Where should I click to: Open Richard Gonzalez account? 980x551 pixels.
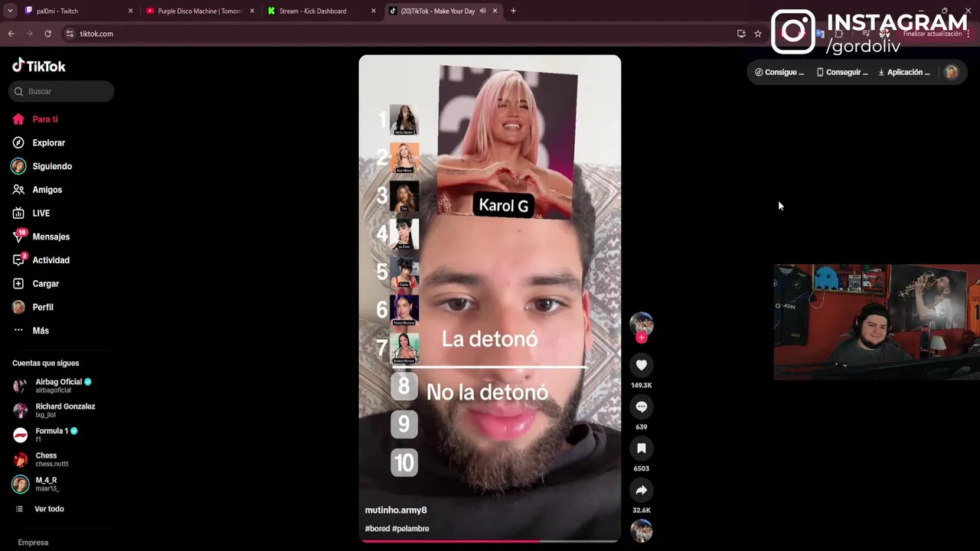(54, 410)
